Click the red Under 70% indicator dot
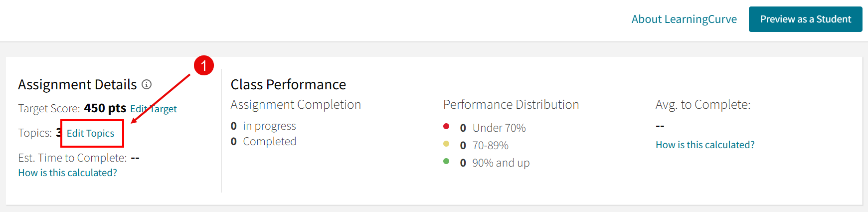The image size is (868, 212). [446, 127]
